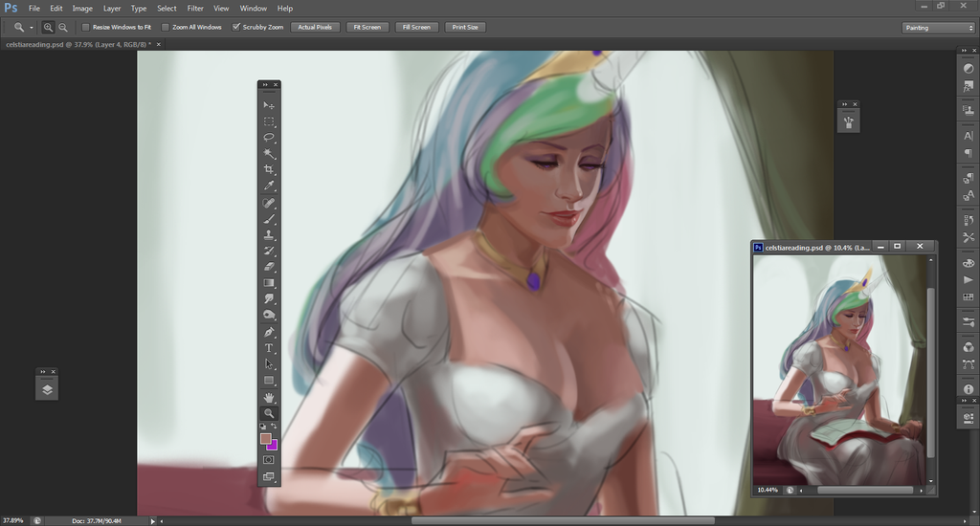980x526 pixels.
Task: Open the Adjustments panel icon
Action: coord(969,68)
